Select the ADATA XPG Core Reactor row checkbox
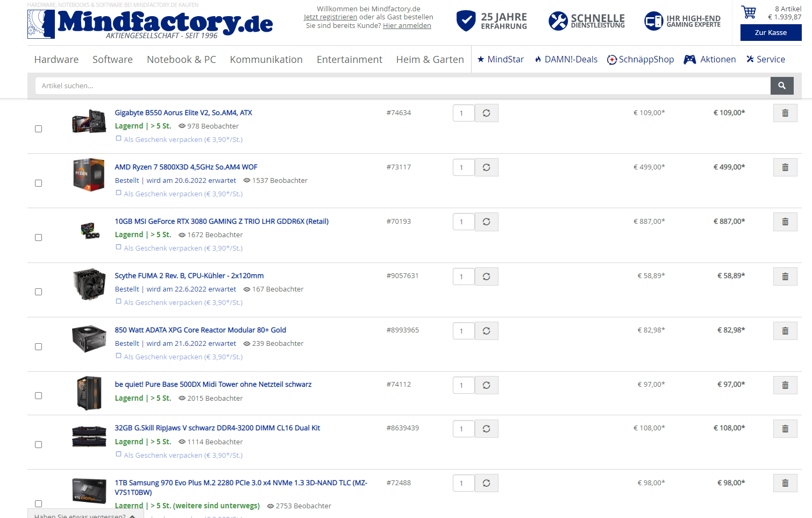Screen dimensions: 812x518 click(38, 347)
